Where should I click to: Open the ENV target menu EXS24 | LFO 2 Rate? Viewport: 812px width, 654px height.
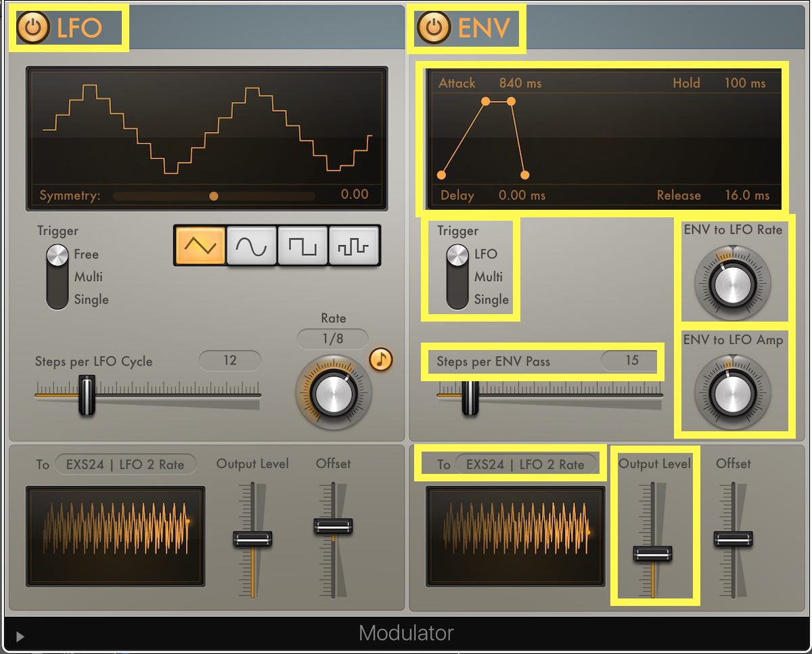[526, 464]
